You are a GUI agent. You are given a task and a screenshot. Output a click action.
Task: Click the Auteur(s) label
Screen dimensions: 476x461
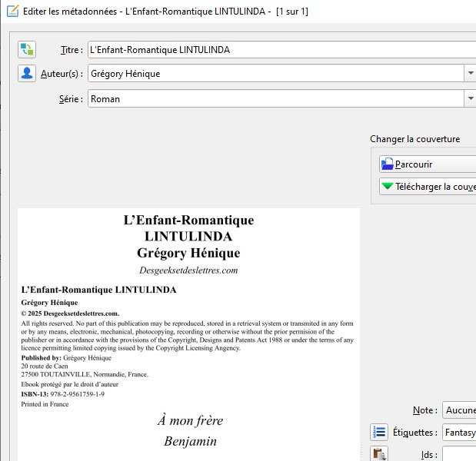62,74
